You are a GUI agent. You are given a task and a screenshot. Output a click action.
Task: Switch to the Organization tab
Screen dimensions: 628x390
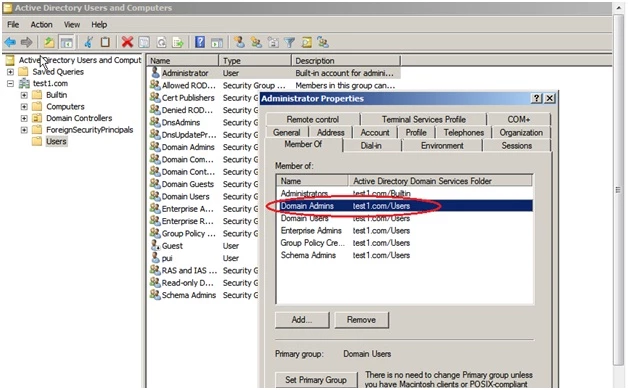click(521, 133)
